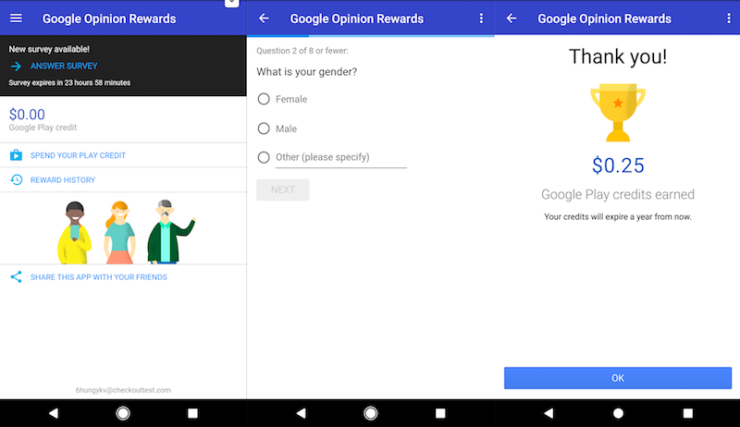Viewport: 740px width, 427px height.
Task: Select the Male radio button
Action: tap(264, 128)
